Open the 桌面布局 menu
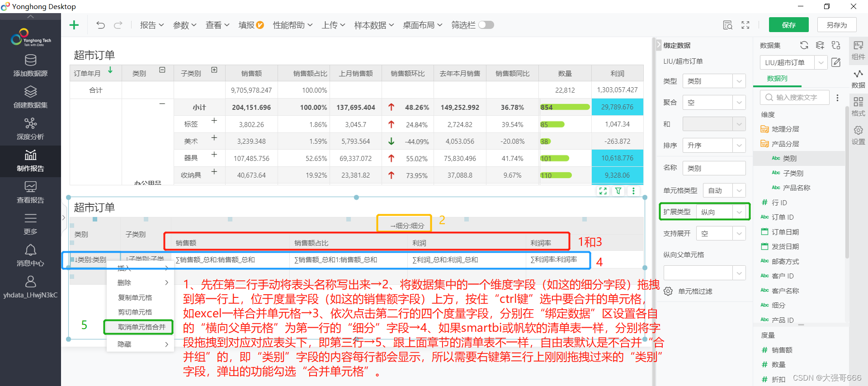Image resolution: width=868 pixels, height=386 pixels. pyautogui.click(x=422, y=25)
